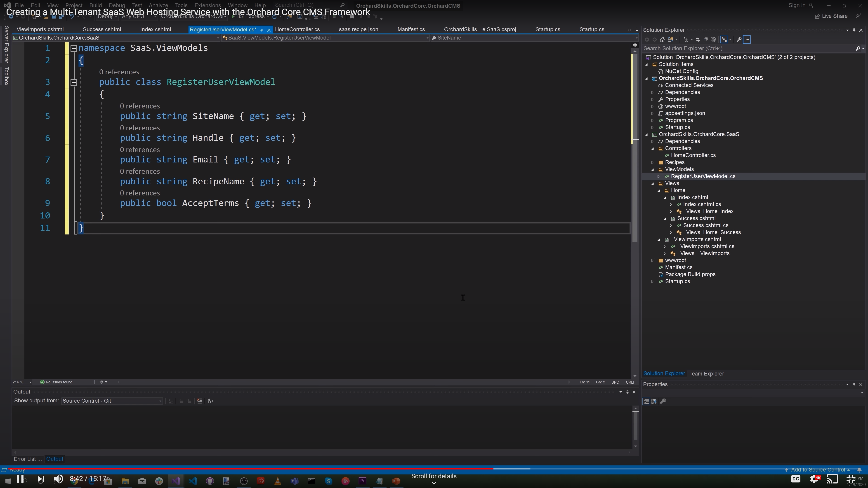Pause the video playback
868x488 pixels.
(x=20, y=479)
